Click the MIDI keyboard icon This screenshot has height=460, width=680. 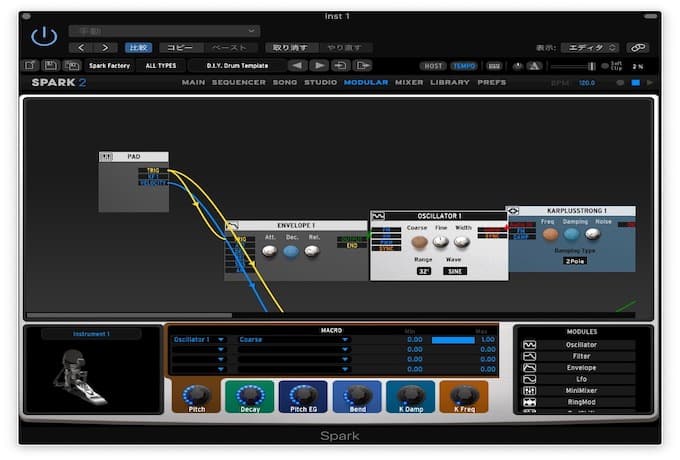click(x=494, y=66)
